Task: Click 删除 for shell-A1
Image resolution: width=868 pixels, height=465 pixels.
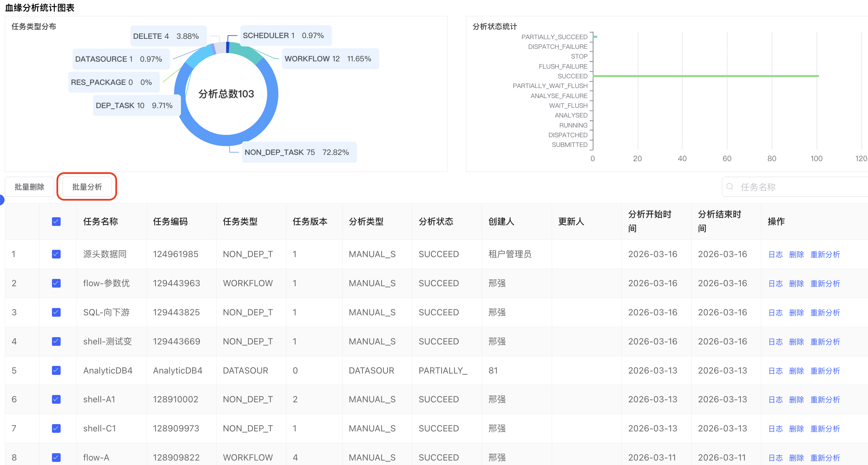Action: [x=797, y=399]
